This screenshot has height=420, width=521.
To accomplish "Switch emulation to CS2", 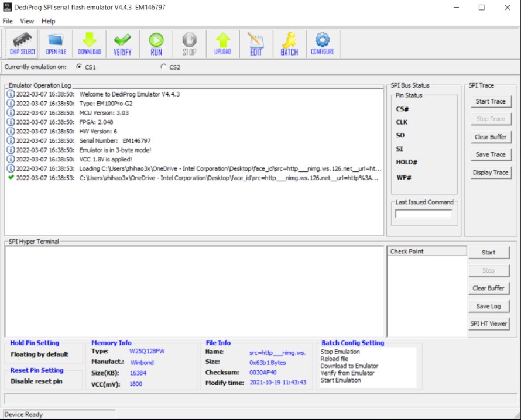I will 164,67.
